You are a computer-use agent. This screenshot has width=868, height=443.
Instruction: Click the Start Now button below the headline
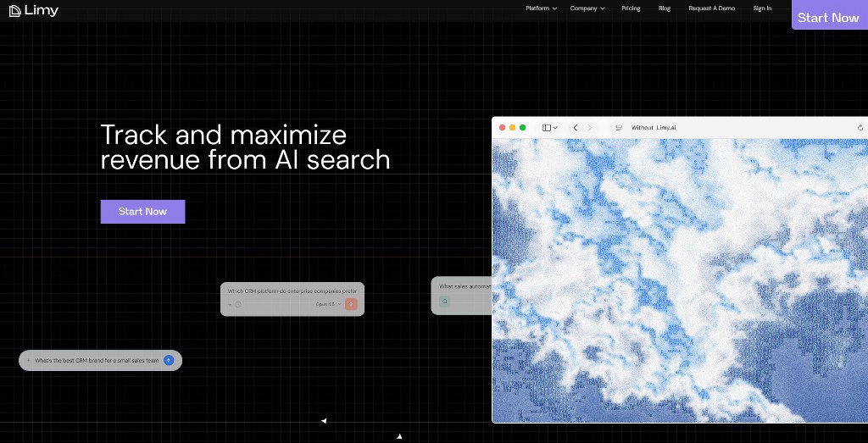click(142, 211)
